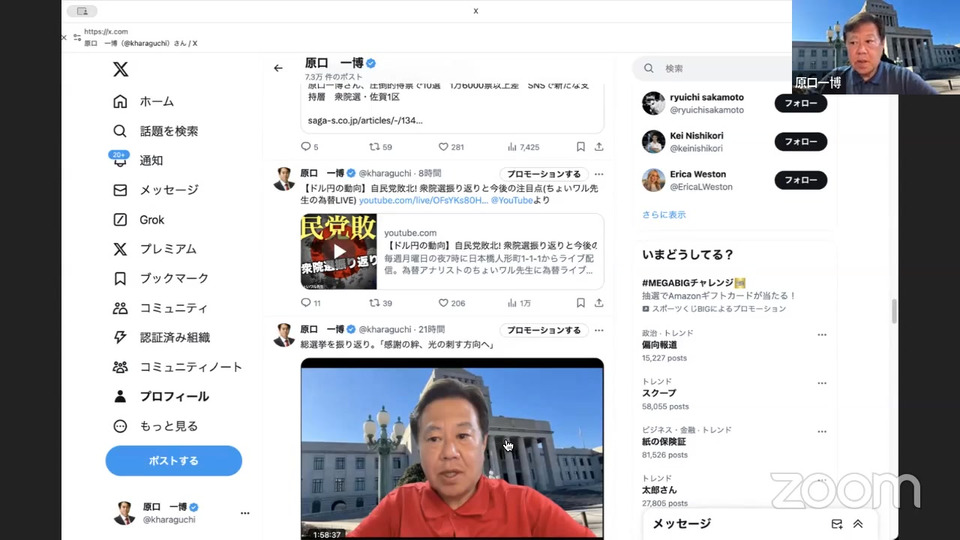Open saga-s.co.jp article link card
The image size is (960, 540).
pyautogui.click(x=452, y=109)
